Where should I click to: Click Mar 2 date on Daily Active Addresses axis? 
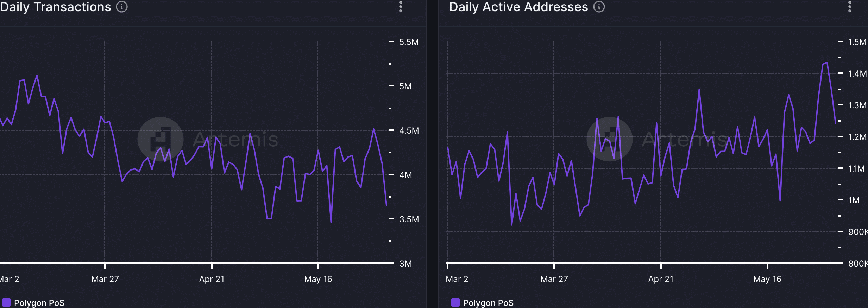coord(457,279)
